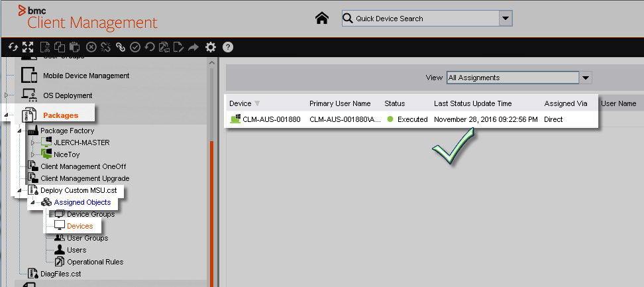This screenshot has width=644, height=287.
Task: Click the tree panel scroll-up arrow
Action: 212,63
